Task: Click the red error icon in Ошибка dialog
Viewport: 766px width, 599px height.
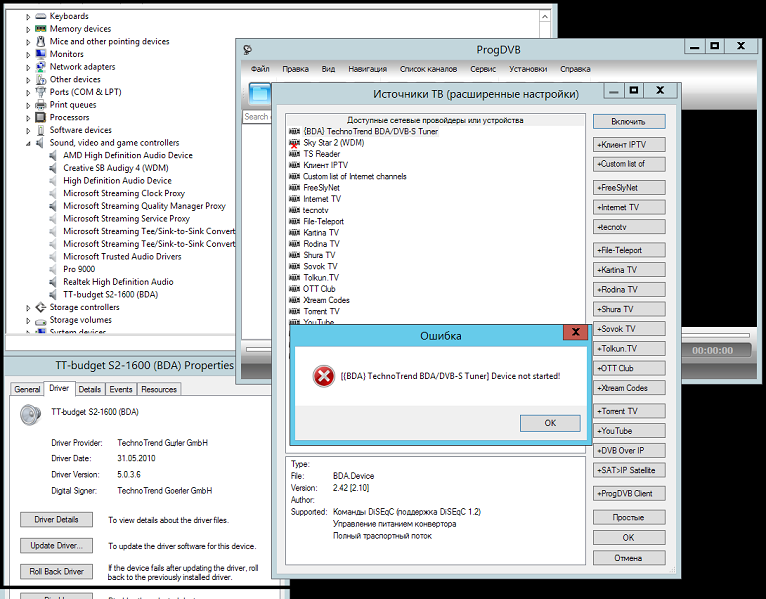Action: tap(323, 376)
